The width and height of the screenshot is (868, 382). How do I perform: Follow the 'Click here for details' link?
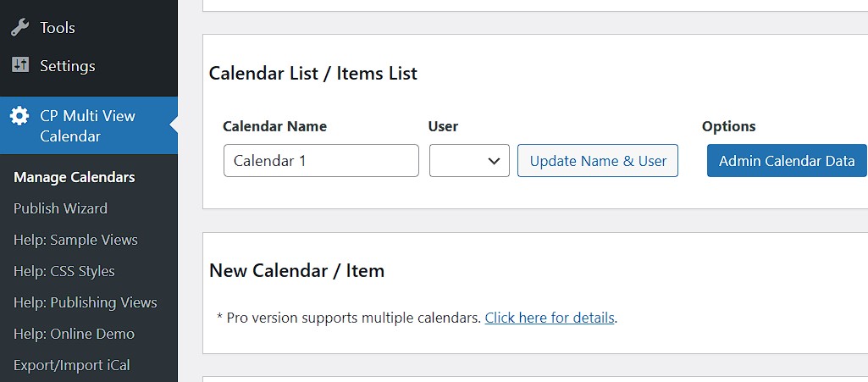coord(550,318)
